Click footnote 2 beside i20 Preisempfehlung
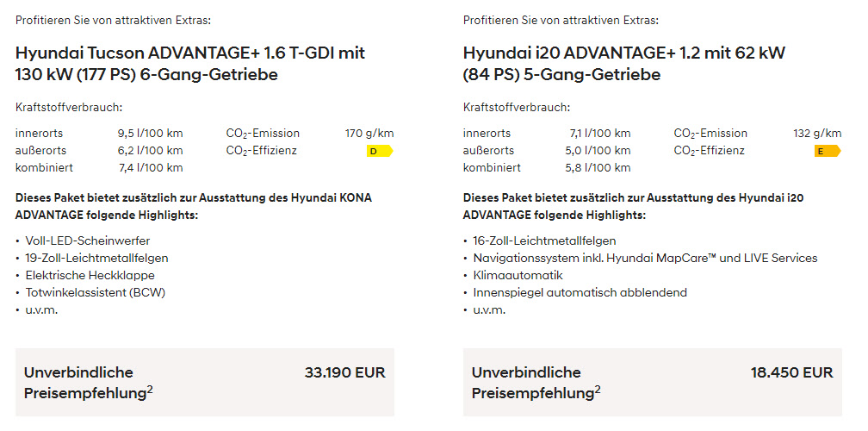This screenshot has height=431, width=868. [x=598, y=390]
